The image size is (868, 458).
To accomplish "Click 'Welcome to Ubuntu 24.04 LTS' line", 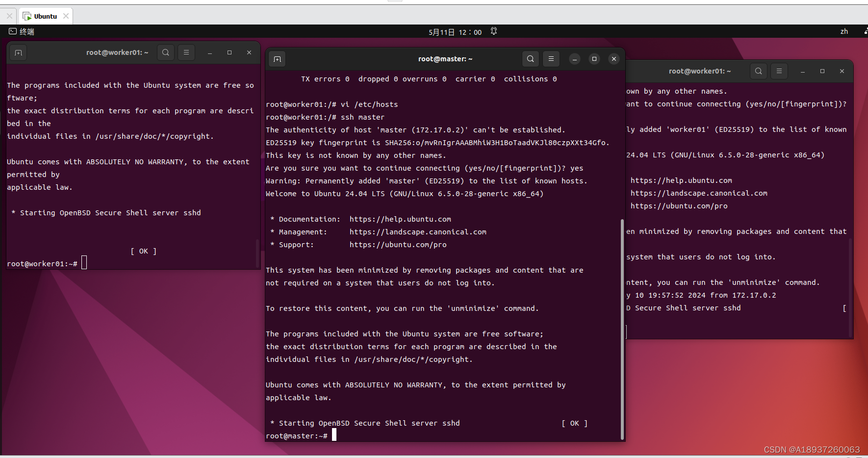I will pyautogui.click(x=405, y=194).
